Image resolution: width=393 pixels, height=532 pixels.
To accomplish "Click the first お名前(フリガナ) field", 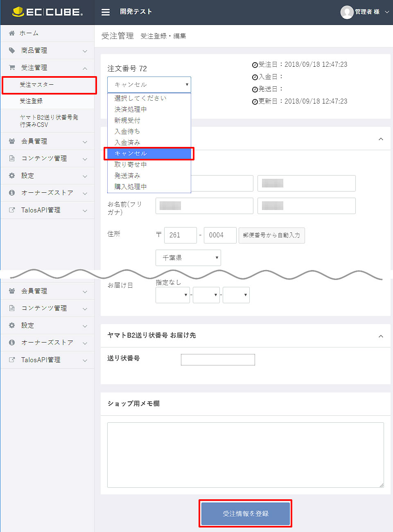I will pyautogui.click(x=204, y=206).
